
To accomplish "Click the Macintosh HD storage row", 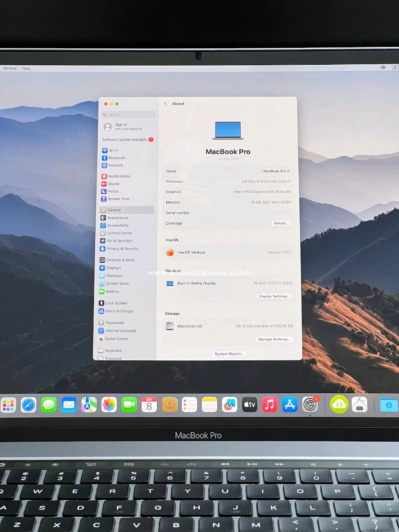I will (228, 326).
